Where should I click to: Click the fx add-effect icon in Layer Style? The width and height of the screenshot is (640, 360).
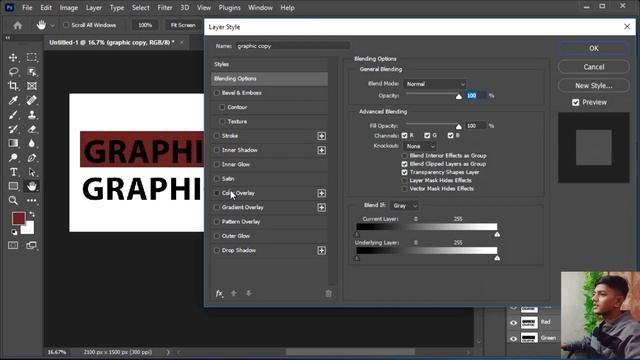(219, 293)
